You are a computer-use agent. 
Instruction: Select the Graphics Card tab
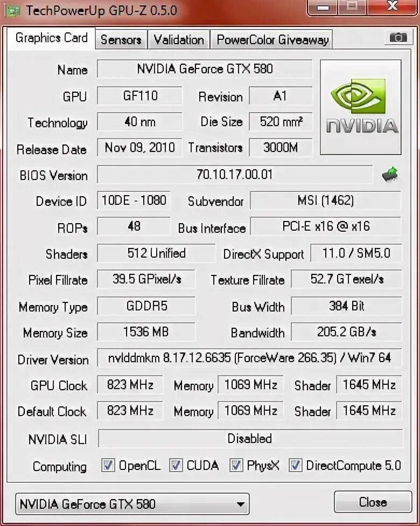click(51, 38)
